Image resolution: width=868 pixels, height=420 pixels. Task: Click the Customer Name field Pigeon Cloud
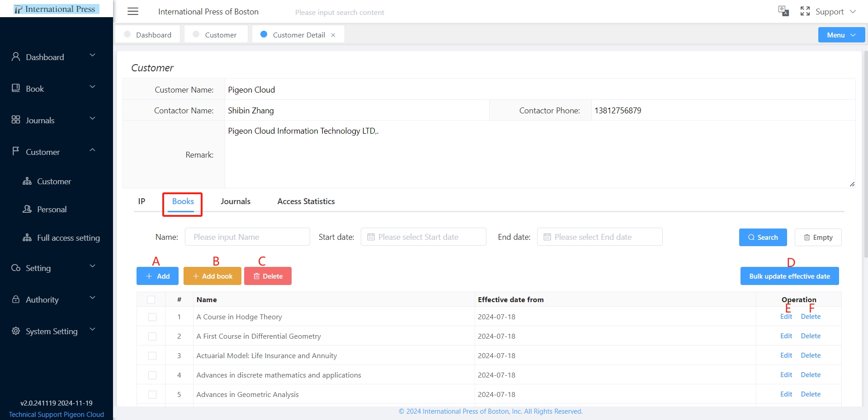[x=540, y=89]
